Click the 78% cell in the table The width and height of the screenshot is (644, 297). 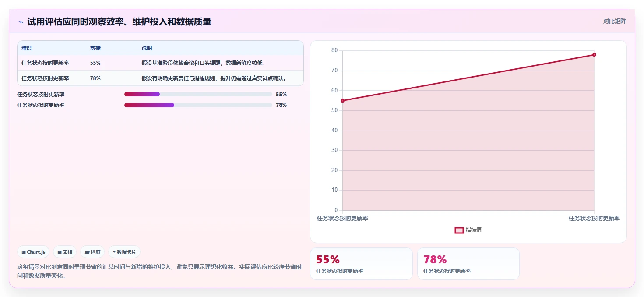point(95,78)
